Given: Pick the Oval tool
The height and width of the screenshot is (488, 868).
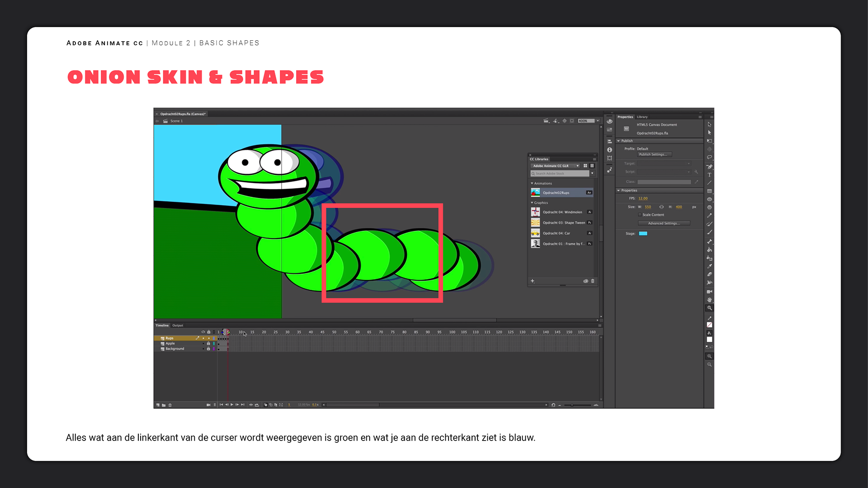Looking at the screenshot, I should [709, 199].
